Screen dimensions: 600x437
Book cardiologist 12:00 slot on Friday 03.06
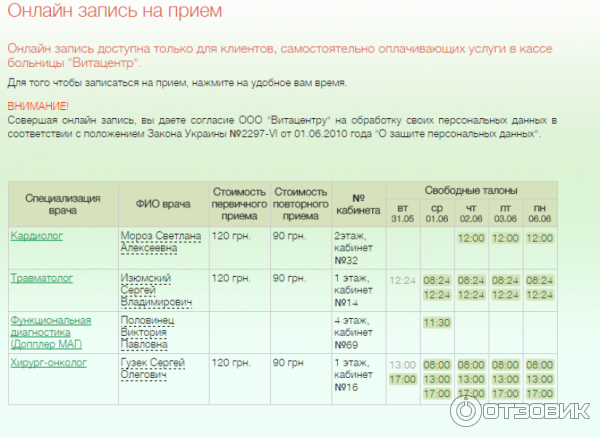[505, 238]
